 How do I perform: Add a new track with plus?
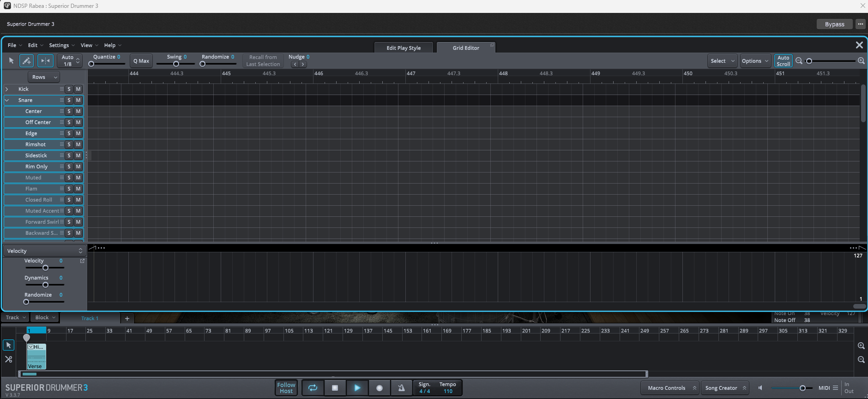click(x=127, y=318)
